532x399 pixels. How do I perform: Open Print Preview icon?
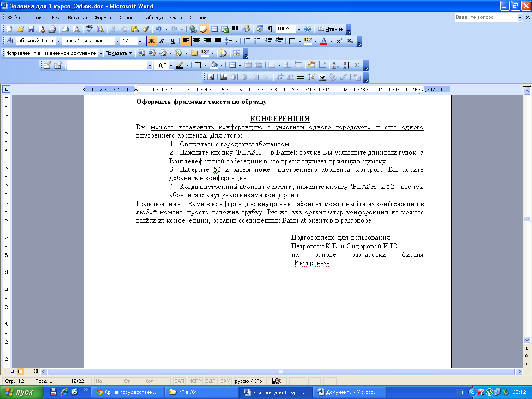(x=76, y=29)
